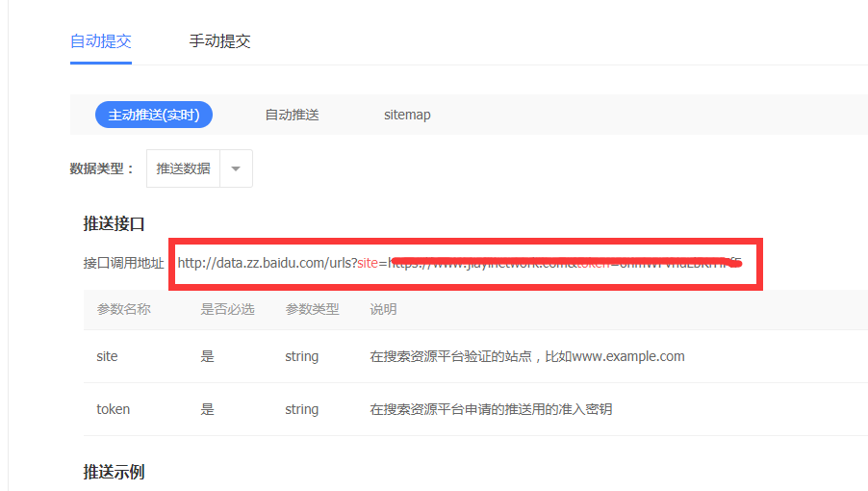
Task: Click the red site parameter in URL
Action: [368, 263]
